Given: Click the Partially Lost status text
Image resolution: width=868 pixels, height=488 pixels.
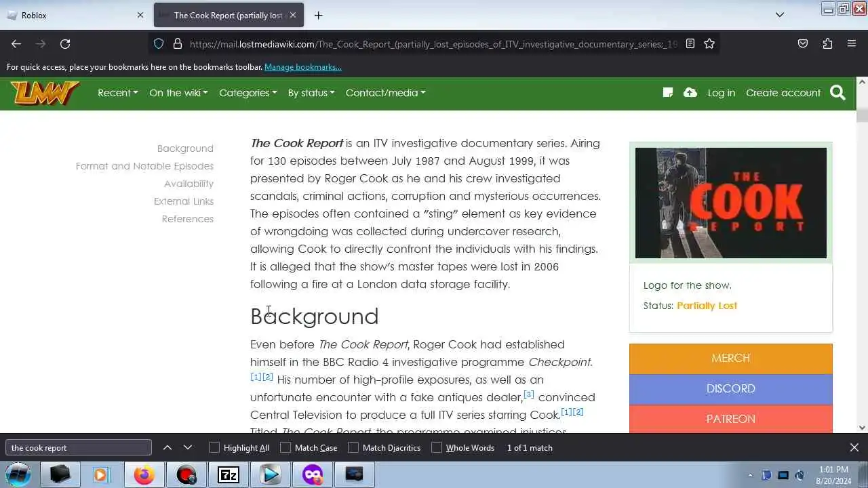Looking at the screenshot, I should point(707,306).
